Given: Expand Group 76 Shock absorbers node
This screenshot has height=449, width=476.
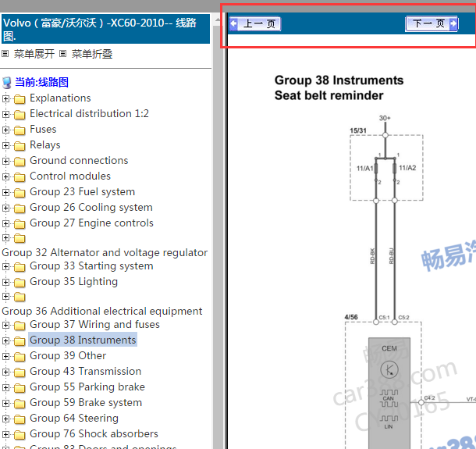Looking at the screenshot, I should [5, 434].
